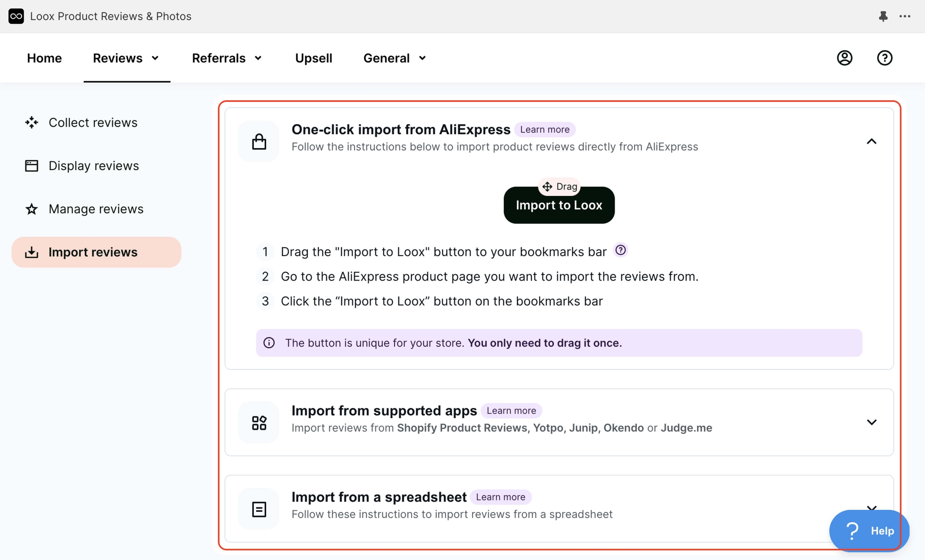Click the Import to Loox button
The image size is (925, 560).
[559, 205]
